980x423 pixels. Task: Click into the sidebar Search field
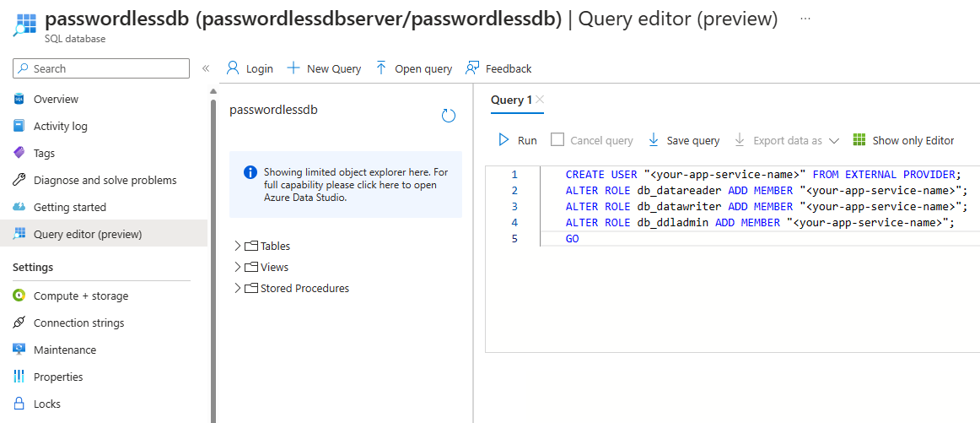point(105,68)
